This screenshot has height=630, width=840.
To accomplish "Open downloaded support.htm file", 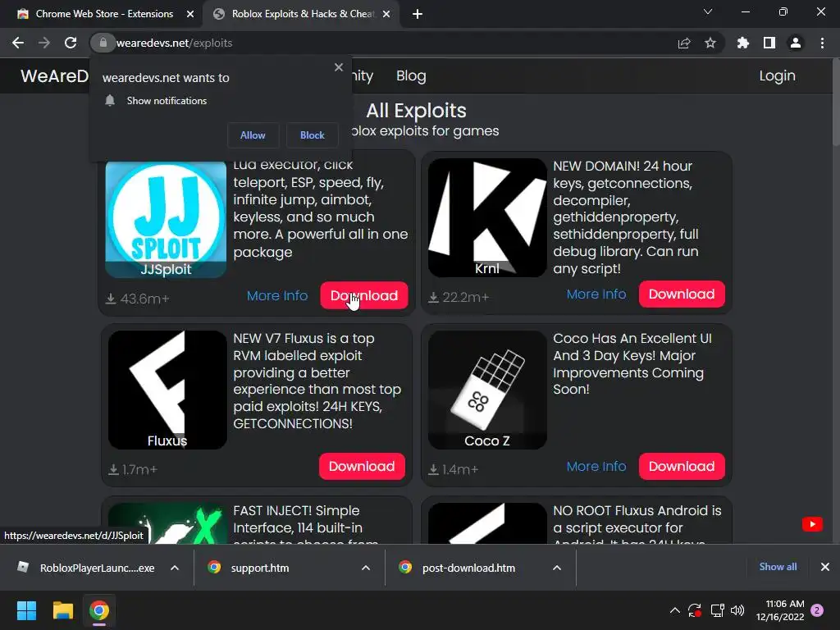I will click(249, 568).
